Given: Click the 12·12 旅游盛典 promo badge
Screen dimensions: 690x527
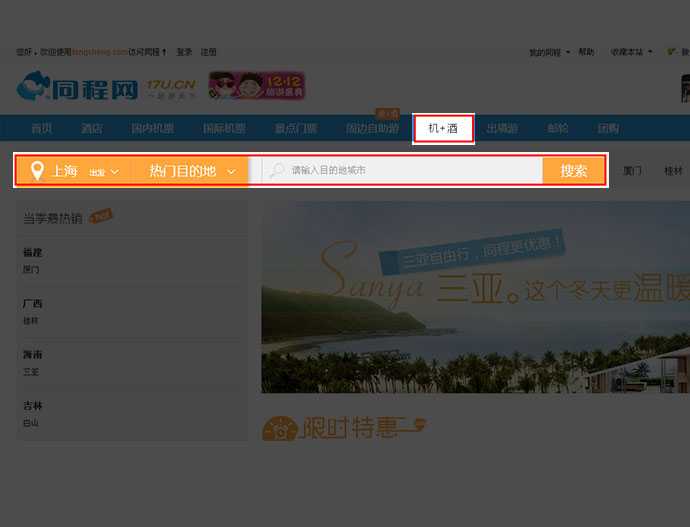Looking at the screenshot, I should [256, 86].
